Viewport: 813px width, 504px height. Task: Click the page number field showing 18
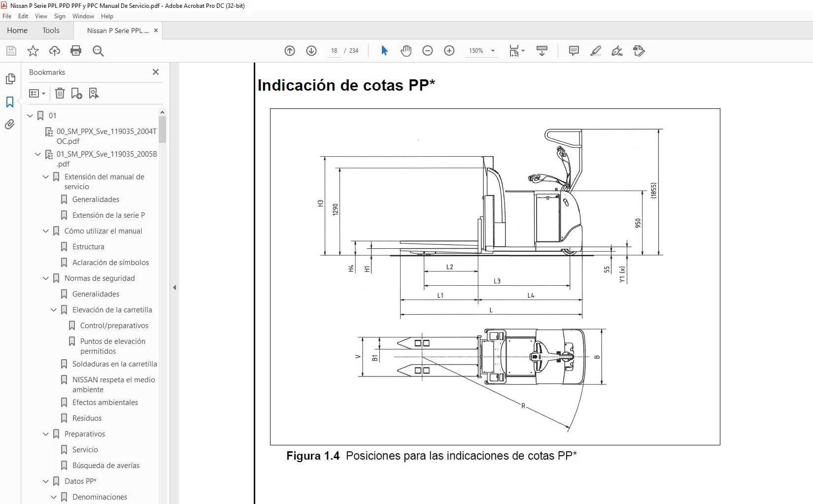pyautogui.click(x=334, y=51)
